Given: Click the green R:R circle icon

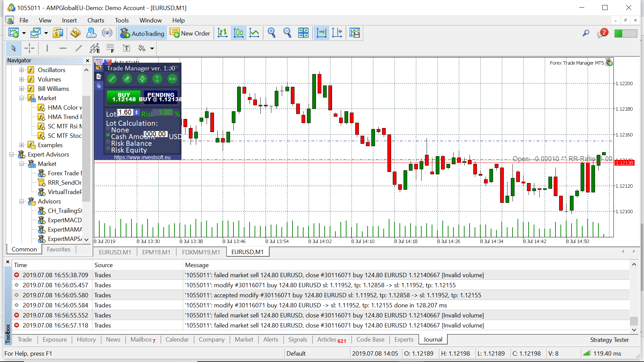Looking at the screenshot, I should coord(172,79).
